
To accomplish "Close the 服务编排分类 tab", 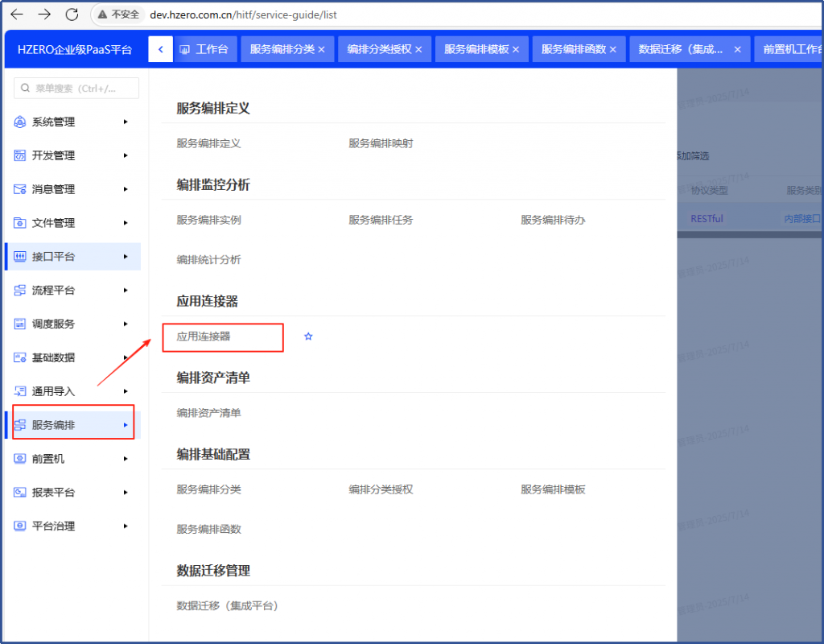I will 321,50.
